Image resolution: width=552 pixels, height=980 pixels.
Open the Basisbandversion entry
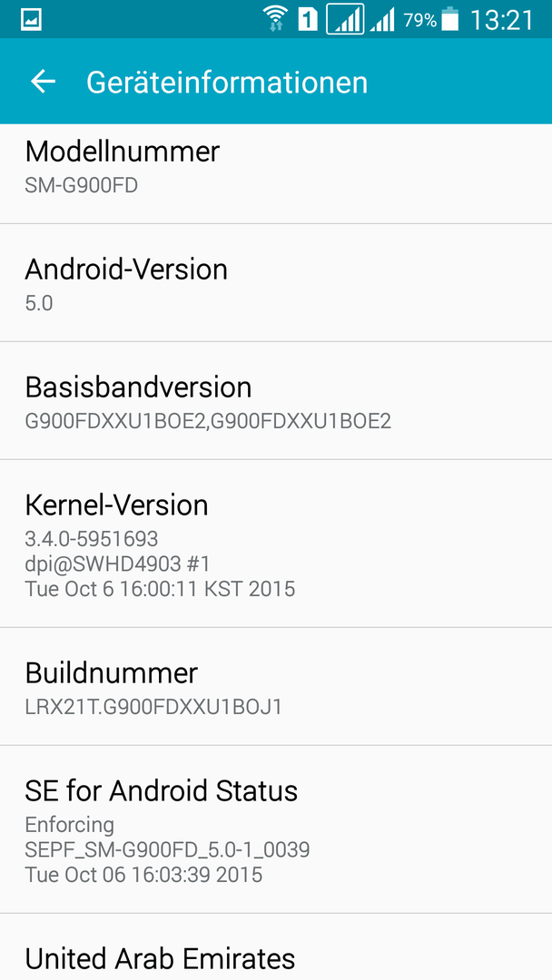click(276, 401)
